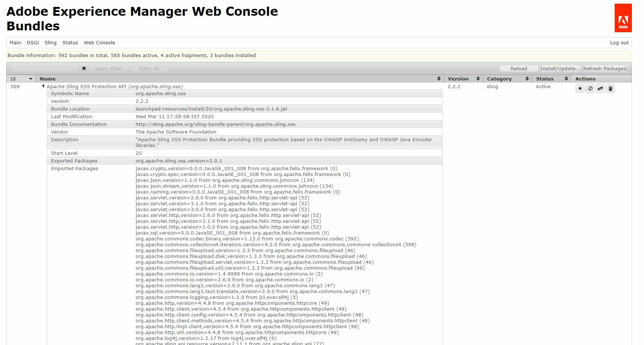Viewport: 644px width, 345px height.
Task: Stop the Apache Sling XSS bundle
Action: [x=580, y=89]
